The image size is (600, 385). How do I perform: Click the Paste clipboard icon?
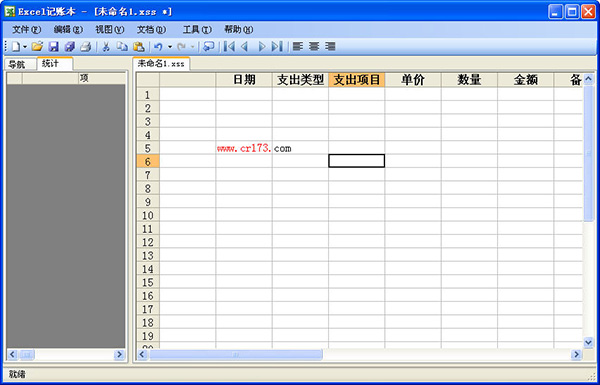click(x=139, y=47)
